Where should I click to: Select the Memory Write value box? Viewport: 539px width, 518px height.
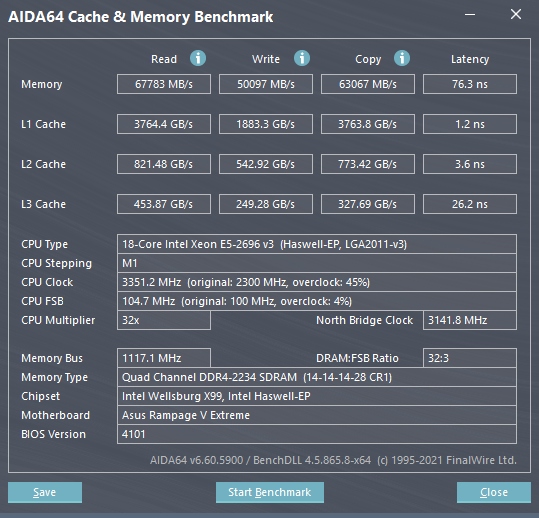tap(266, 84)
